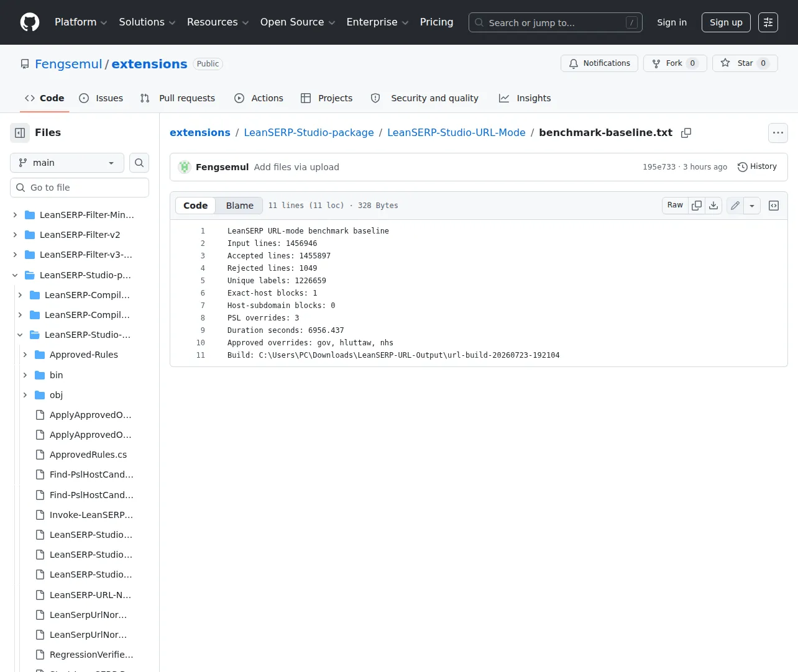Open the more file actions menu
This screenshot has width=798, height=672.
point(778,133)
